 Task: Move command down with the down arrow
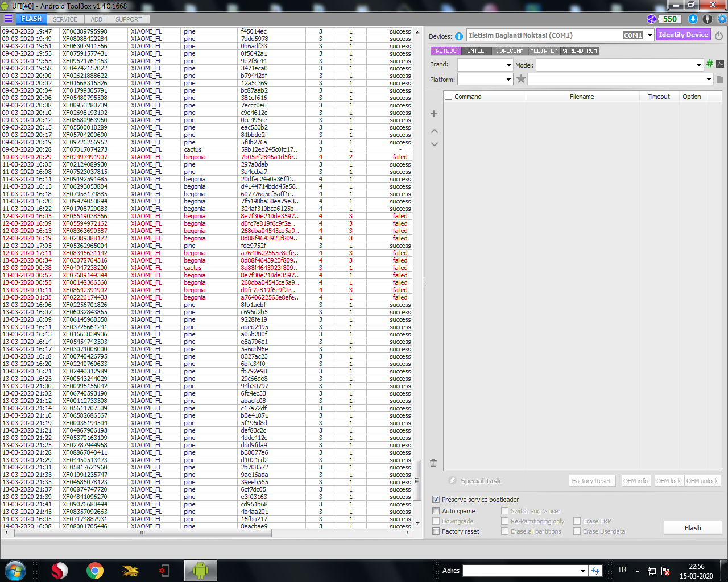435,144
